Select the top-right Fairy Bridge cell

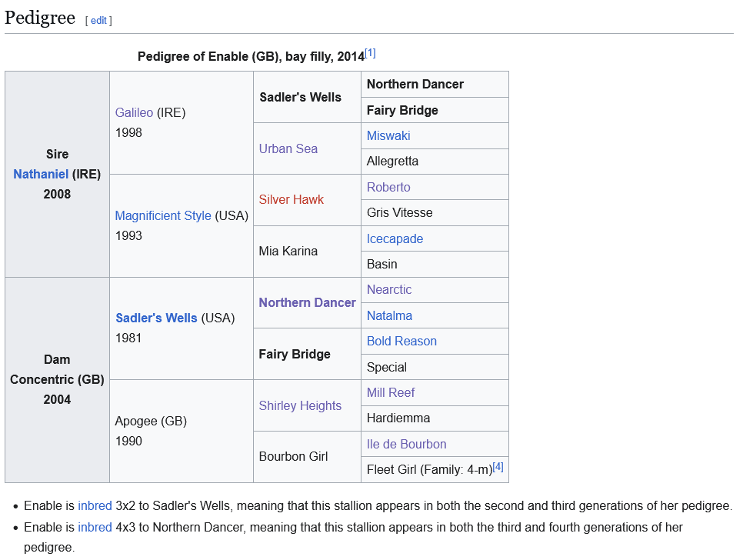(x=402, y=111)
